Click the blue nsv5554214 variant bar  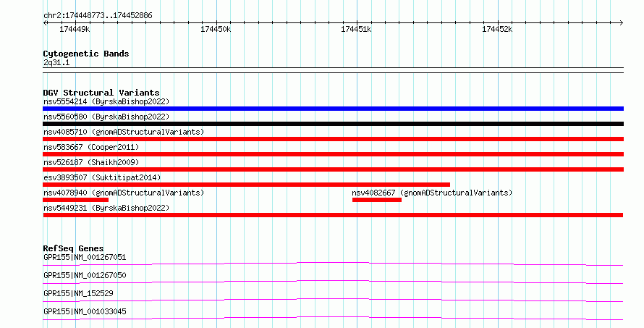333,109
